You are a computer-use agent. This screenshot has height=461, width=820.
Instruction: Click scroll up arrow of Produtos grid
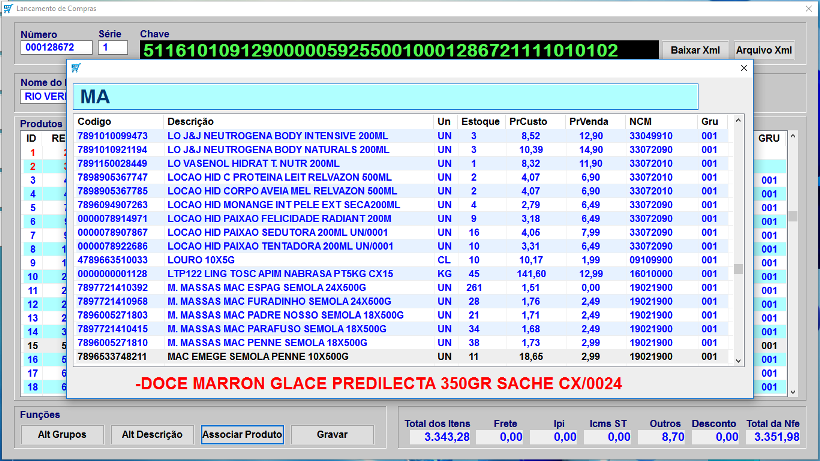(793, 136)
